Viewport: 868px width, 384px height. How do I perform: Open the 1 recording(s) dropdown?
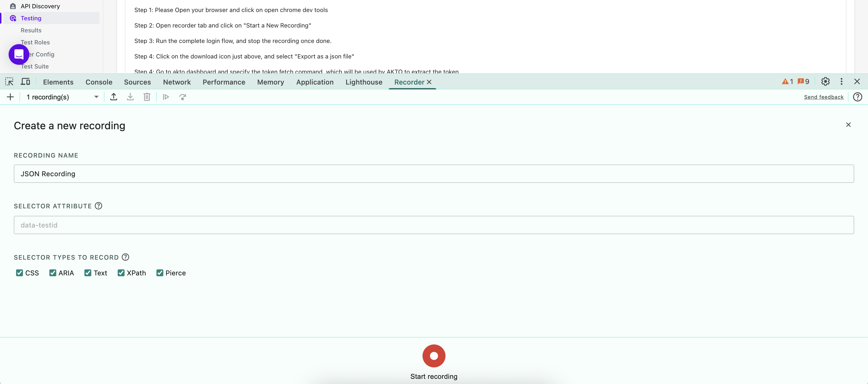(62, 97)
